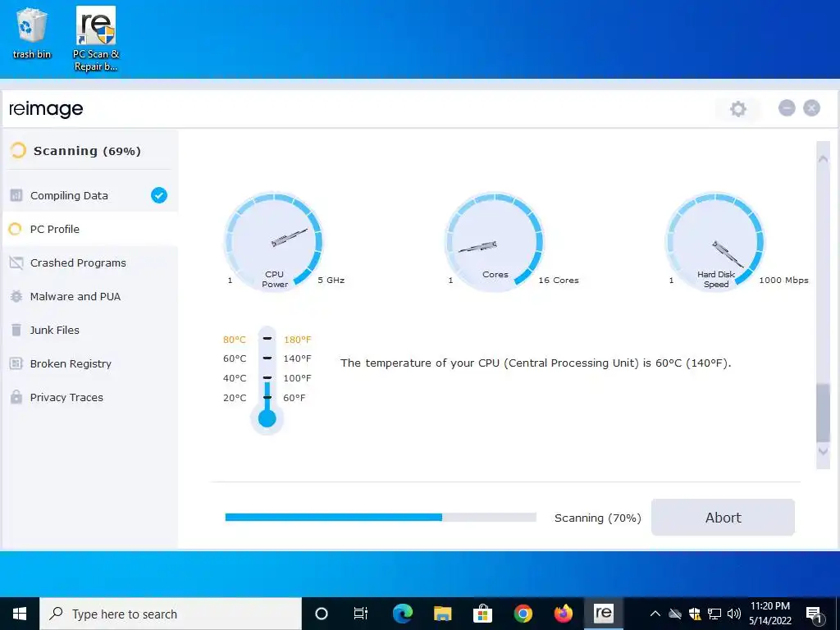Viewport: 840px width, 630px height.
Task: Select the PC Profile step
Action: (x=90, y=230)
